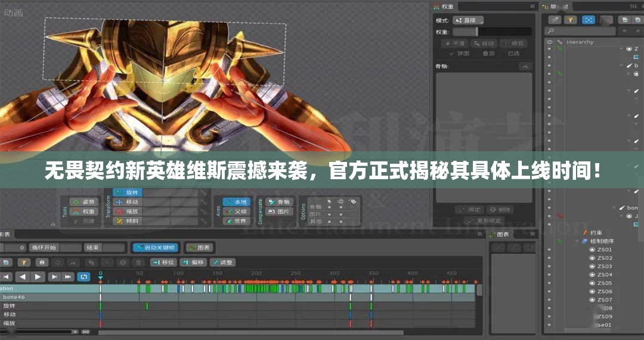This screenshot has height=340, width=644.
Task: Adjust the 权重 weight slider
Action: pyautogui.click(x=492, y=32)
